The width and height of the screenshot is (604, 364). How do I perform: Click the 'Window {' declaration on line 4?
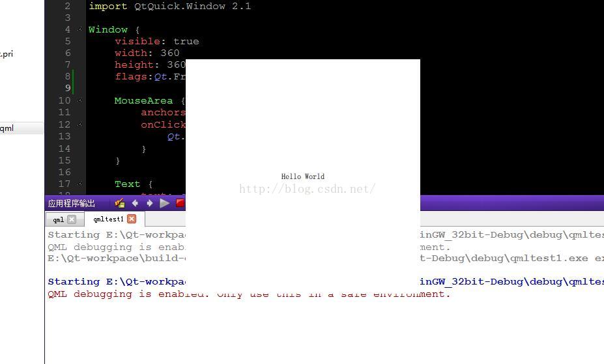point(114,29)
